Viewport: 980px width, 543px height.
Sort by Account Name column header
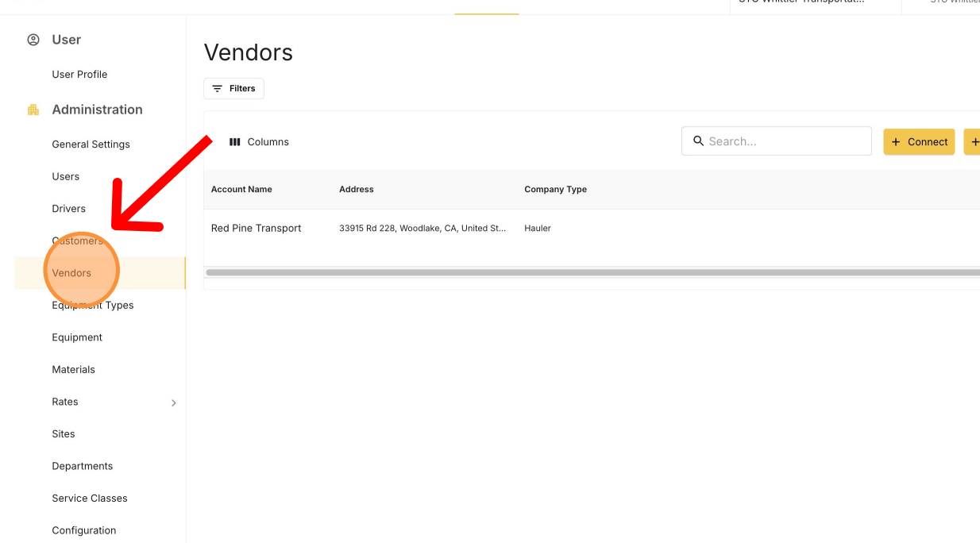click(x=241, y=189)
